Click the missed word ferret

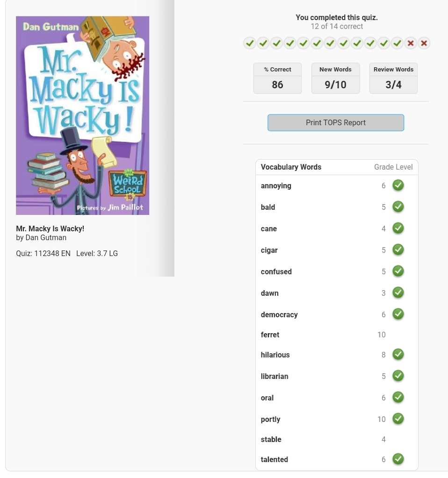270,335
